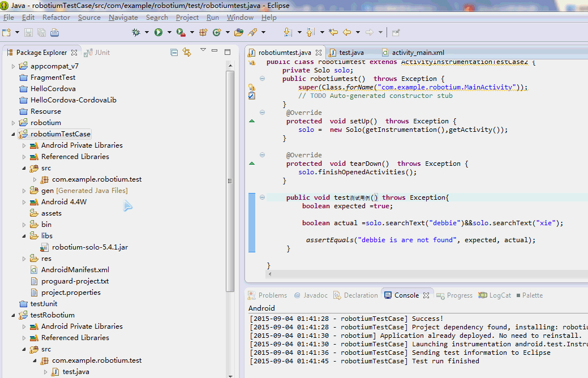Click the Pin Editor toolbar icon
Image resolution: width=588 pixels, height=378 pixels.
[396, 33]
